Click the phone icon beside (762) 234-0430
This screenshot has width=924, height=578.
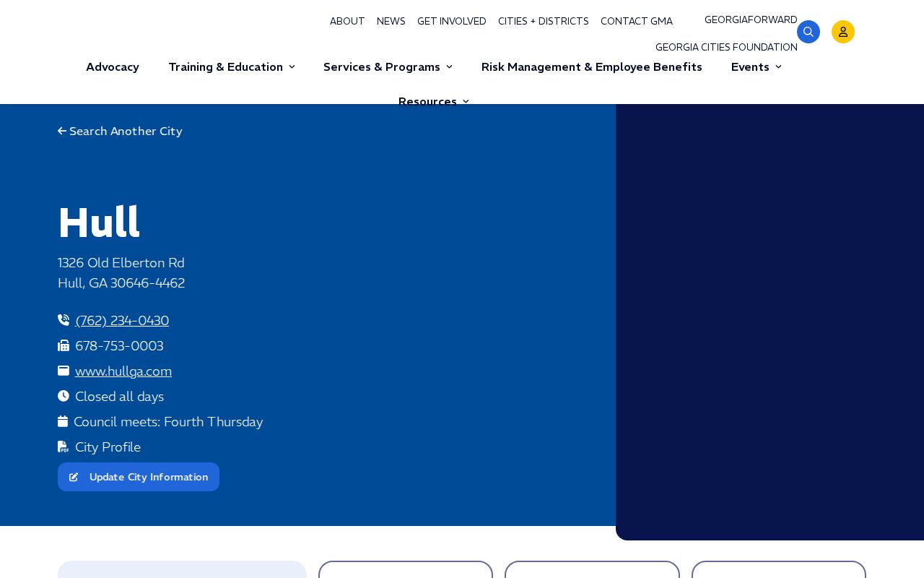click(x=64, y=320)
